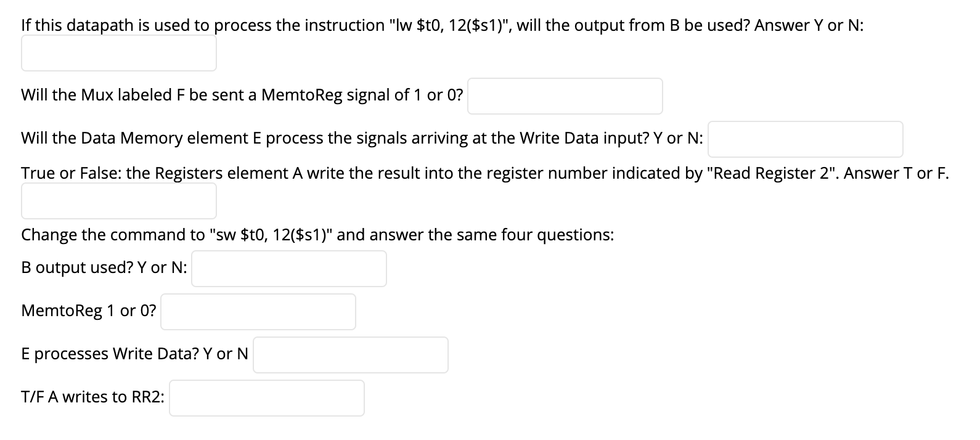Click the B output answer field for sw
The height and width of the screenshot is (440, 980).
point(288,268)
